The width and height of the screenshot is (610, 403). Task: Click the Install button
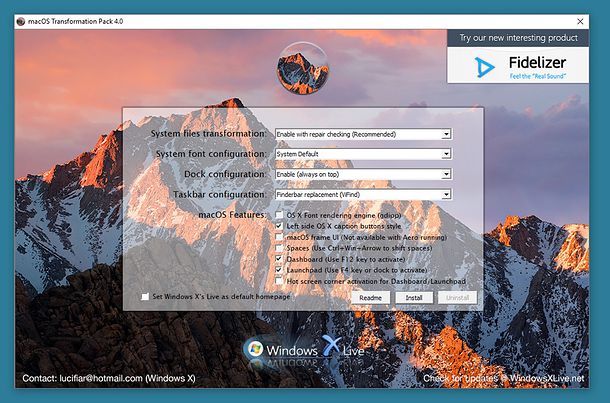[x=414, y=298]
